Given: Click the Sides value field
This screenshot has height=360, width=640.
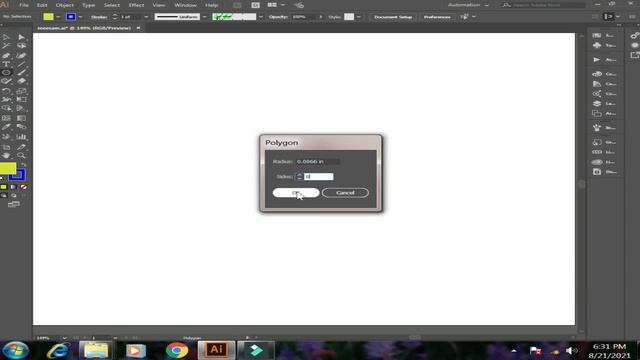Looking at the screenshot, I should click(x=318, y=177).
